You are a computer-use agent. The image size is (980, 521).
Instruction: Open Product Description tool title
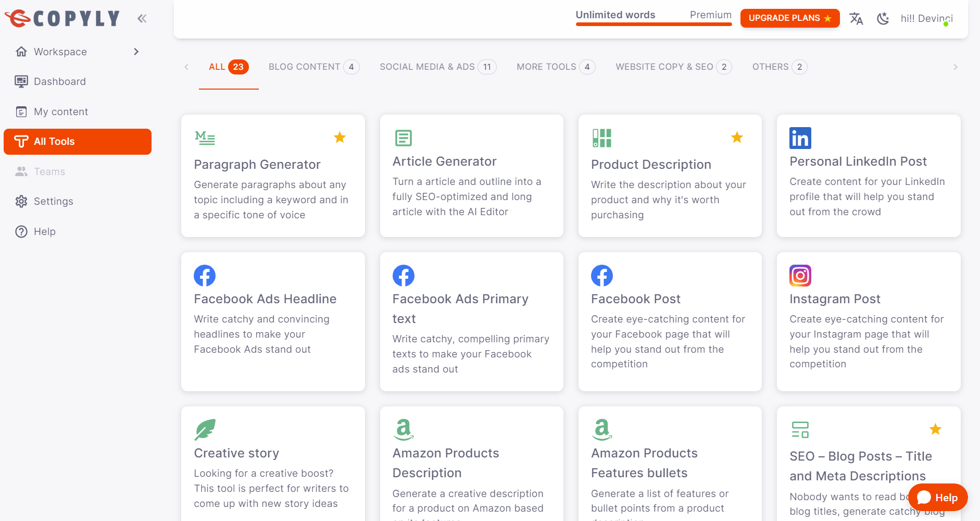(x=651, y=165)
